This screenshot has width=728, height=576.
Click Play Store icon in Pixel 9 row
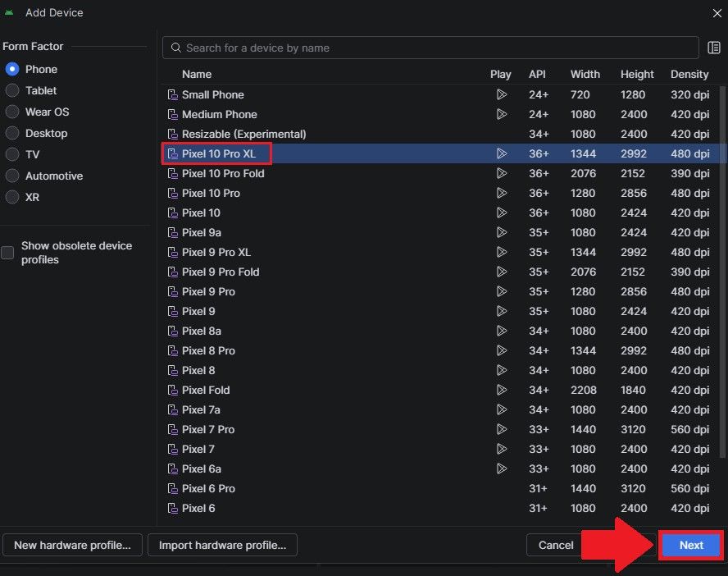click(502, 311)
